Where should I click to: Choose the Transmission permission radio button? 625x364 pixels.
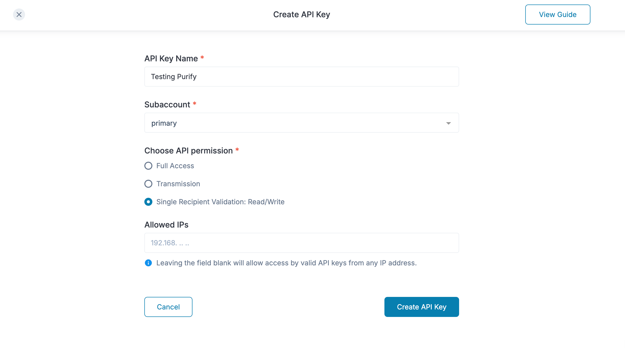[x=148, y=184]
